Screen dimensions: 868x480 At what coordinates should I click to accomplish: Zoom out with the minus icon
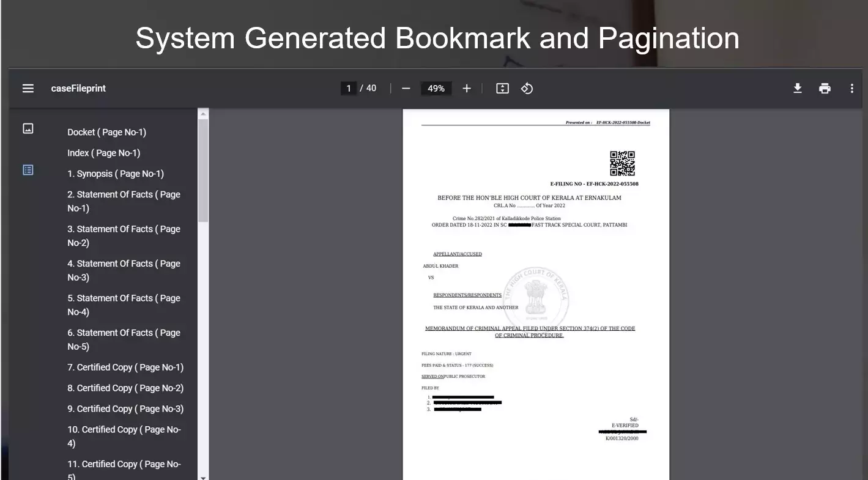click(406, 88)
